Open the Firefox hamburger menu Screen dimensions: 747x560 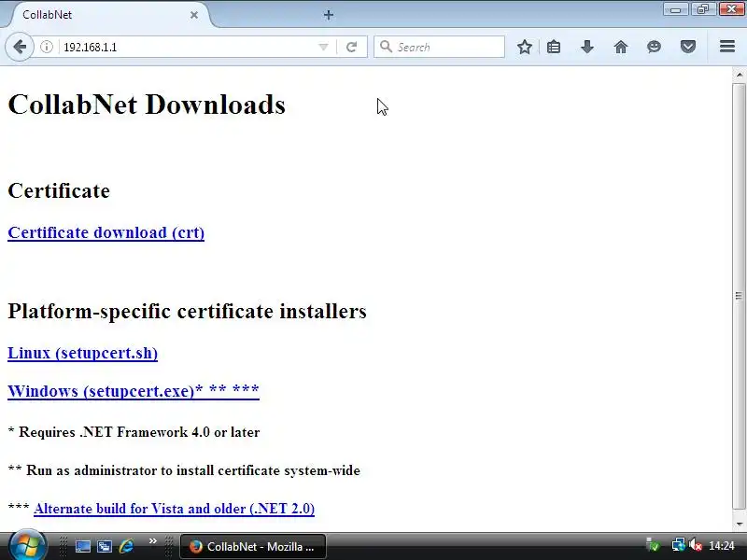(727, 47)
